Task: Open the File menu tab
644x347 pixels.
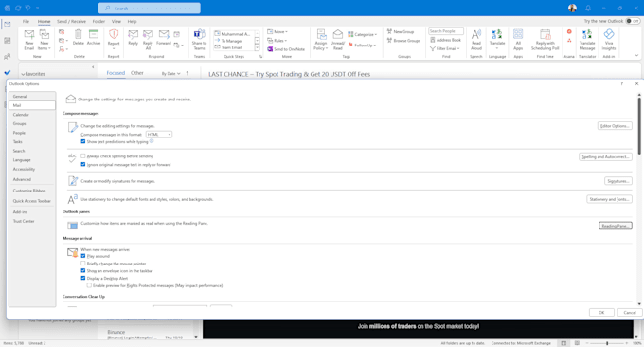Action: (26, 22)
